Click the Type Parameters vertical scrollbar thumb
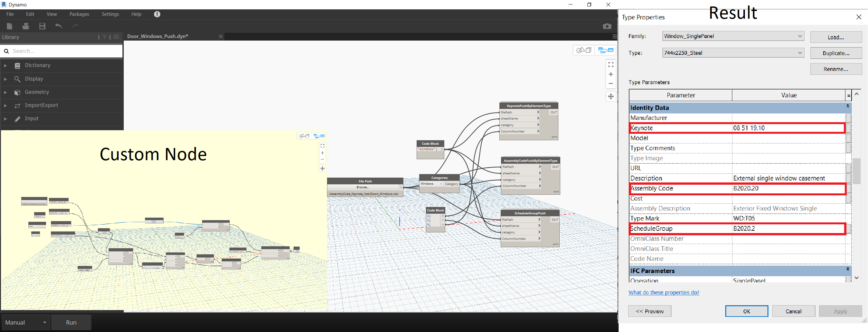This screenshot has height=332, width=868. click(856, 171)
